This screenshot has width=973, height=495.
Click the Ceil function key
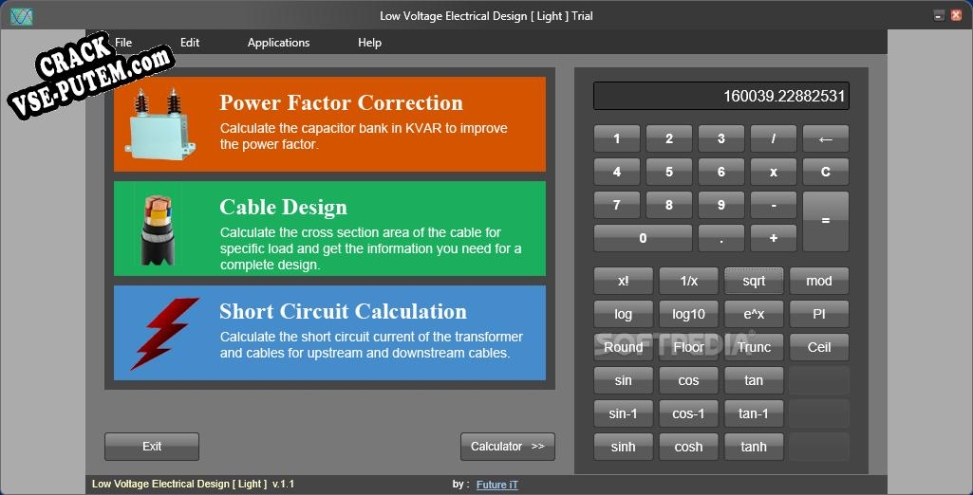pos(819,347)
